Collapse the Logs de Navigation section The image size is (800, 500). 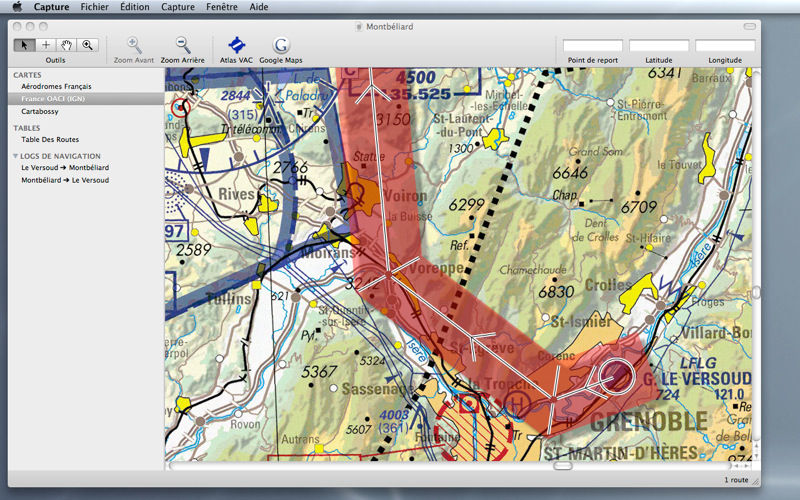coord(15,156)
